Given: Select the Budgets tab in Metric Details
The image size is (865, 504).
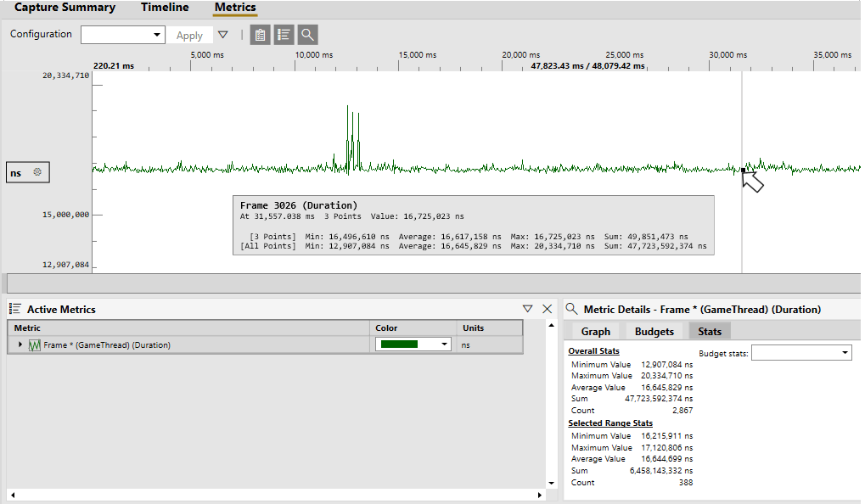Looking at the screenshot, I should tap(654, 332).
